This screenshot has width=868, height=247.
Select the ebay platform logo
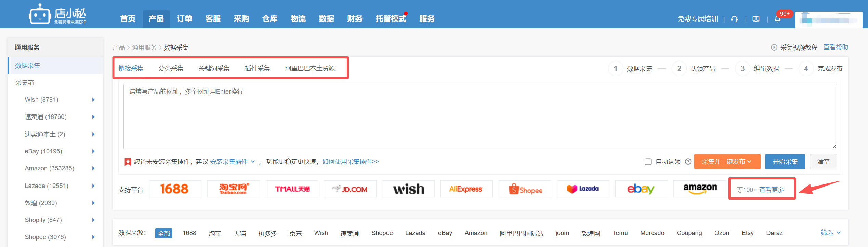tap(642, 189)
